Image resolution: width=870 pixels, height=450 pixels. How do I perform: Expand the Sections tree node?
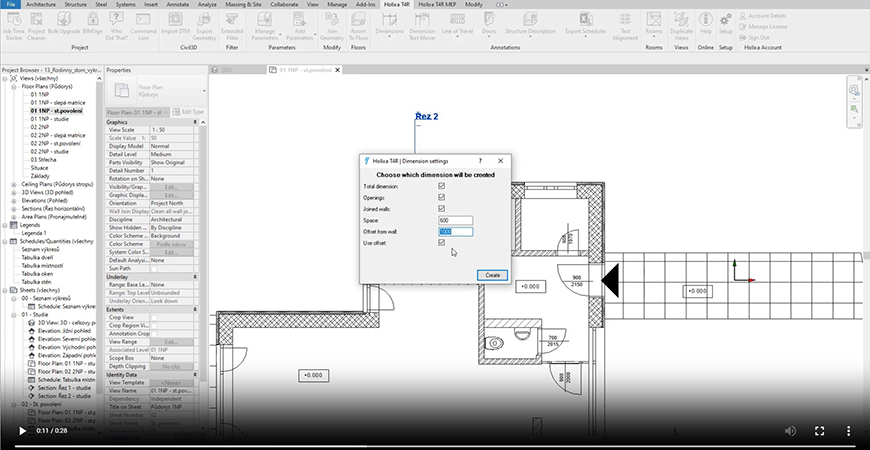tap(14, 209)
